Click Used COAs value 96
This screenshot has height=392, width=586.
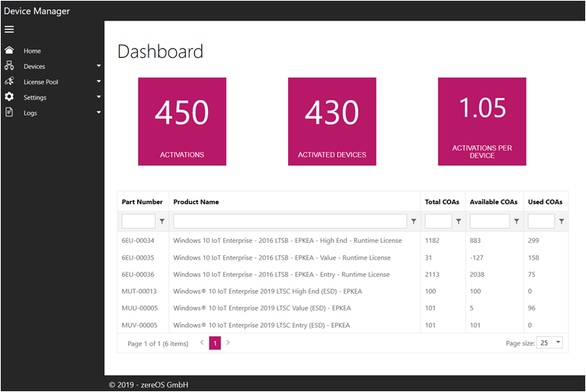pos(531,308)
